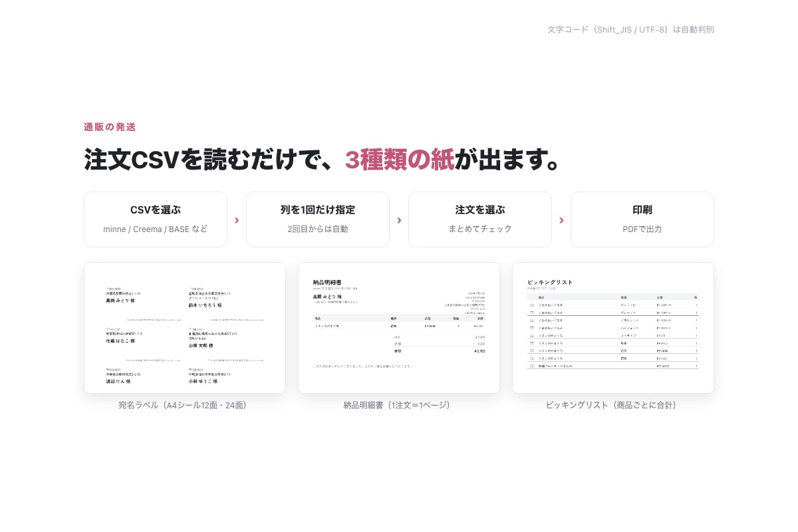Viewport: 798px width, 532px height.
Task: Click caption 納品明細書（1注文＝1ページ）
Action: (399, 405)
